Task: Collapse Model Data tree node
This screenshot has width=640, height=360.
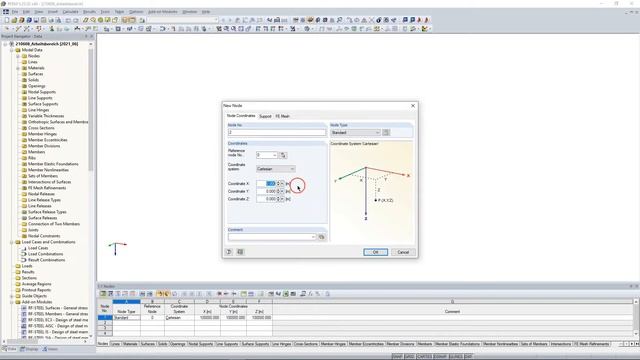Action: click(12, 50)
